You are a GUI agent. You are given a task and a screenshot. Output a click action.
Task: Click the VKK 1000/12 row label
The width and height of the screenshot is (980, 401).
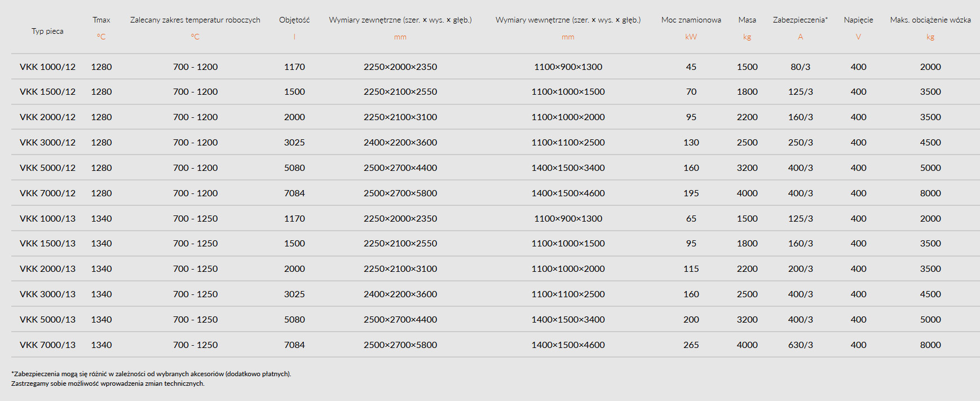[x=47, y=67]
